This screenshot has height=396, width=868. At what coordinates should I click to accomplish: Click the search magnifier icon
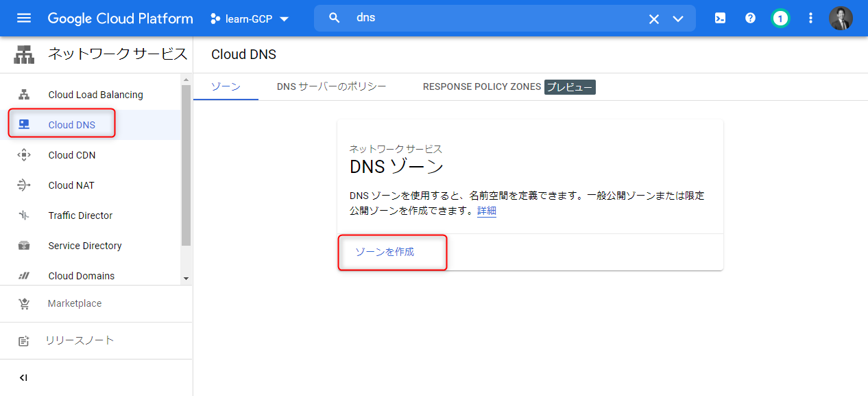(x=335, y=18)
